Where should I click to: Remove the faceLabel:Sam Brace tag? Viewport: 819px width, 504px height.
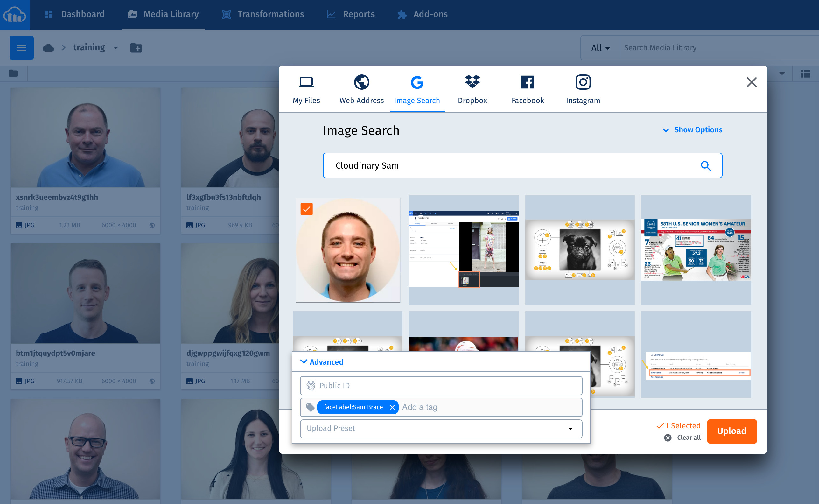coord(392,407)
